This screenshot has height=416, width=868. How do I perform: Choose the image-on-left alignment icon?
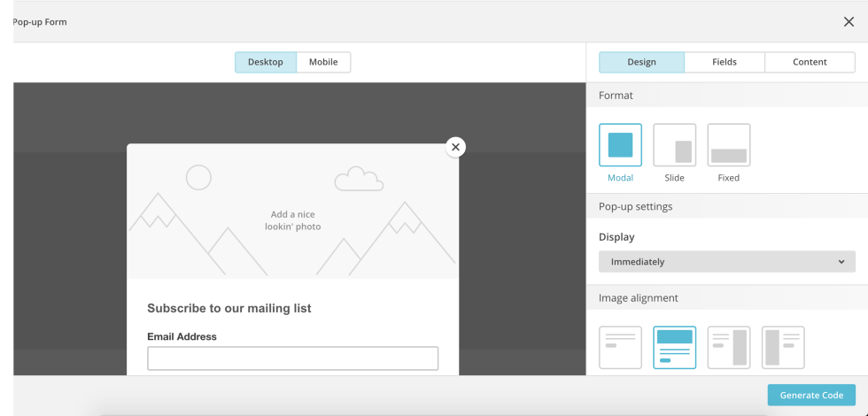pyautogui.click(x=783, y=347)
